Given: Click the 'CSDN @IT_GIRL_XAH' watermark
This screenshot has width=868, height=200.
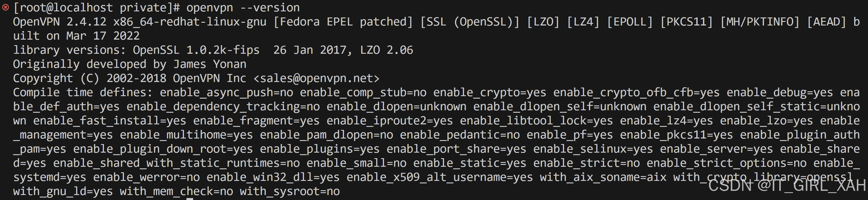Looking at the screenshot, I should click(x=787, y=185).
